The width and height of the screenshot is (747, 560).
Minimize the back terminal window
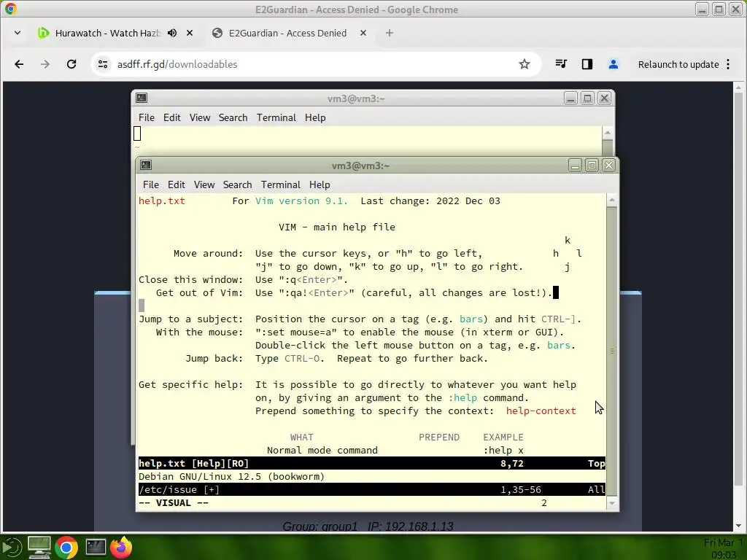coord(570,98)
